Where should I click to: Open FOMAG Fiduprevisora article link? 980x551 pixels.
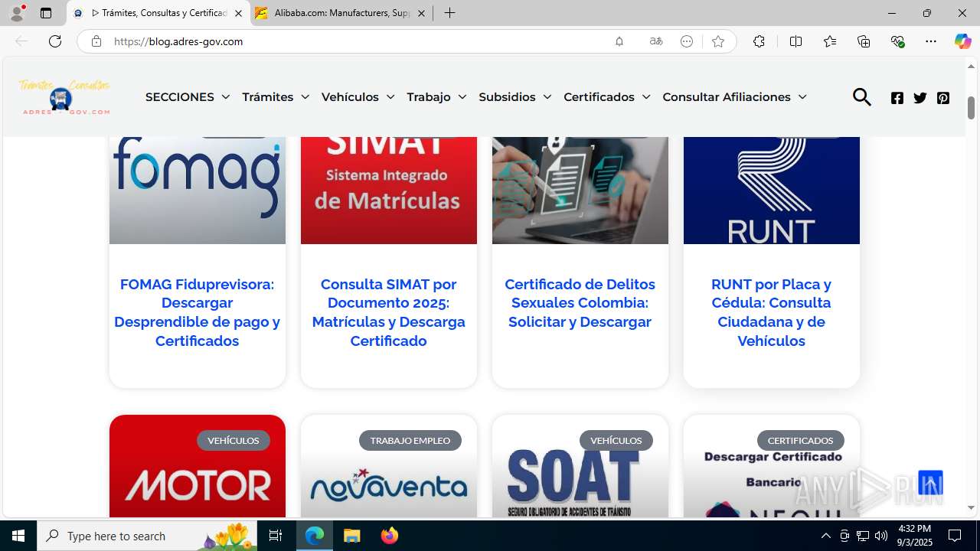coord(198,312)
